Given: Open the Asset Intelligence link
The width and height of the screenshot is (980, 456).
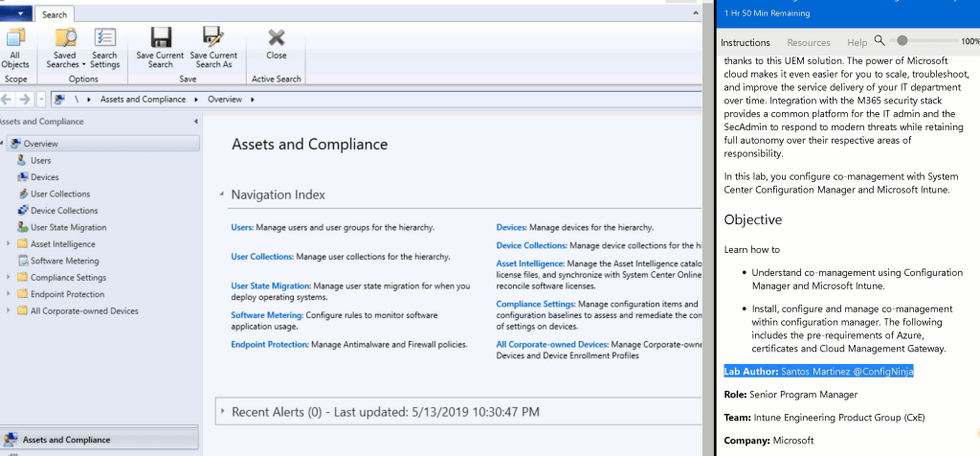Looking at the screenshot, I should click(530, 264).
